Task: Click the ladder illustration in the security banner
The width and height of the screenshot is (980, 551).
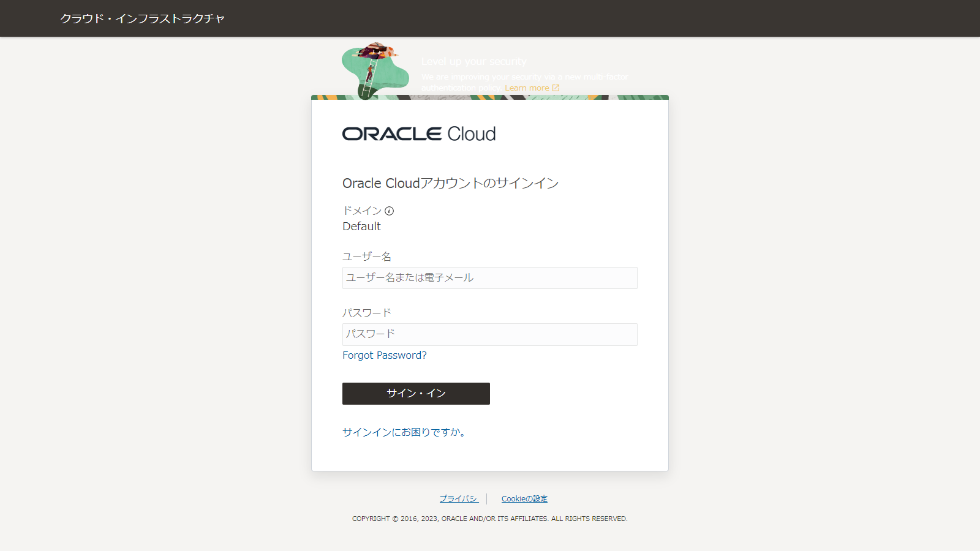Action: pyautogui.click(x=375, y=70)
